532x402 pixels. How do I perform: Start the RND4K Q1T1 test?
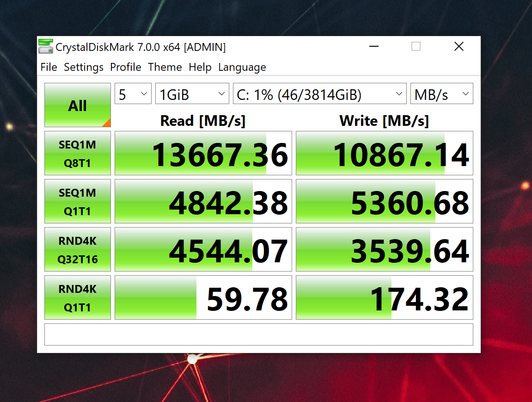[77, 298]
